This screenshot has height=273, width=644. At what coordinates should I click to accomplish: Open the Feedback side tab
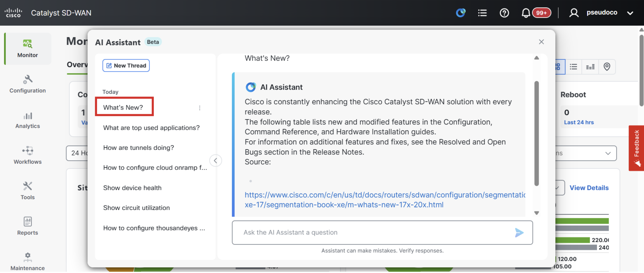[636, 148]
